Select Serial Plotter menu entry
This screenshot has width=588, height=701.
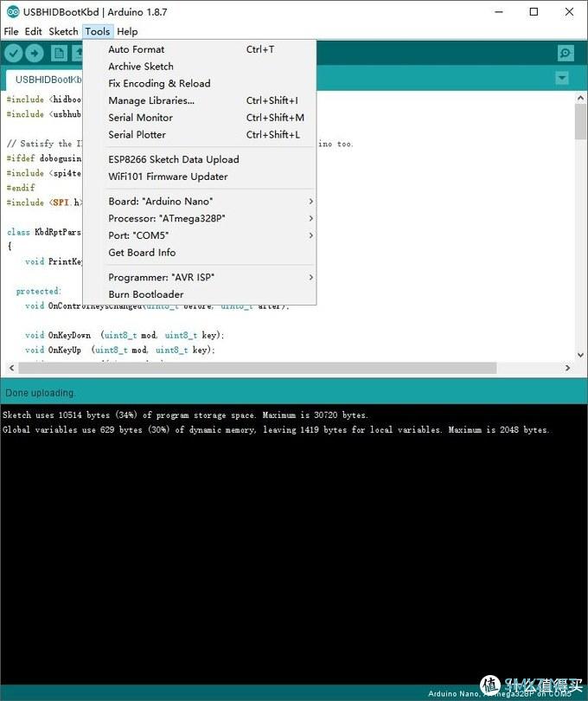pyautogui.click(x=199, y=134)
